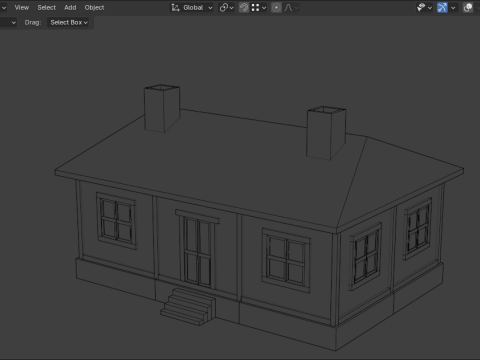The width and height of the screenshot is (480, 360).
Task: Toggle the viewport gizmos button
Action: click(x=442, y=7)
